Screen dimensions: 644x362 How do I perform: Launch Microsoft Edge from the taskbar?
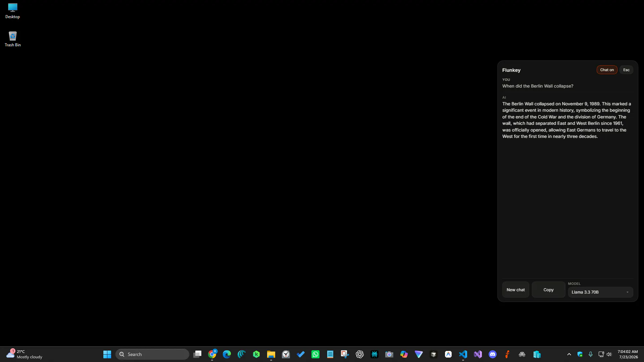pos(227,354)
